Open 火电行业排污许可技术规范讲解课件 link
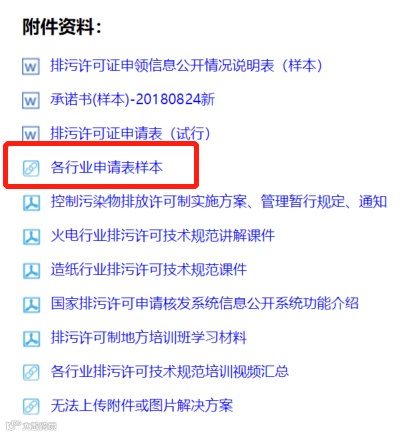 click(163, 235)
